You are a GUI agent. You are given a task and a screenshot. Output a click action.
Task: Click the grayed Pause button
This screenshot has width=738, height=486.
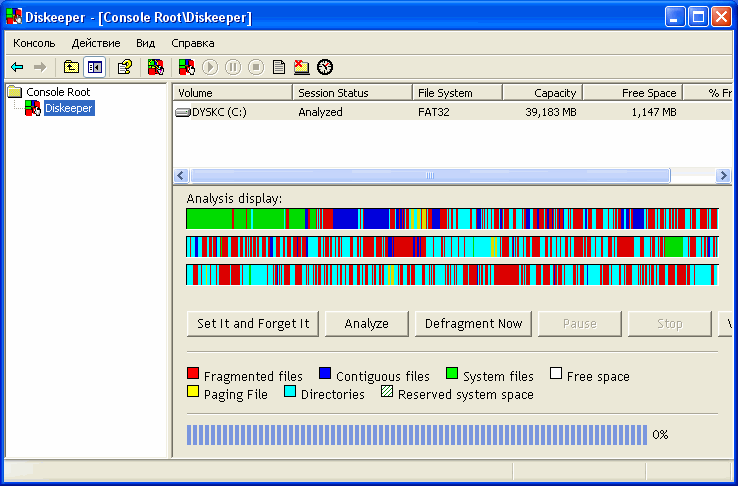pos(580,324)
